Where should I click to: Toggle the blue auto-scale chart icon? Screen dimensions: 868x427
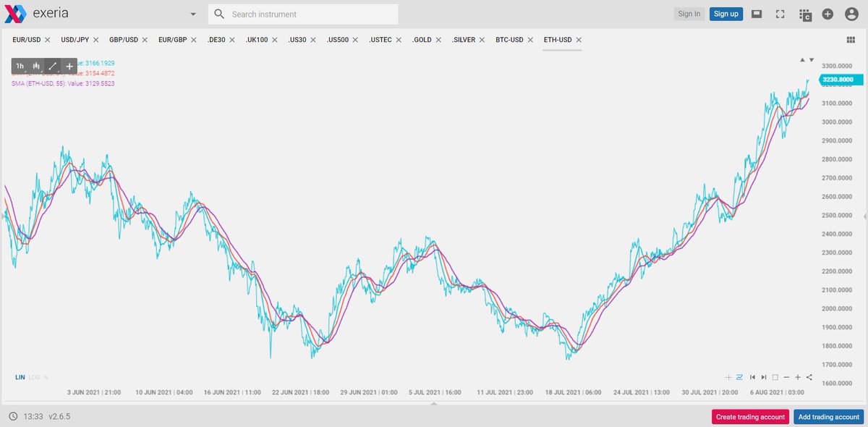pos(740,377)
